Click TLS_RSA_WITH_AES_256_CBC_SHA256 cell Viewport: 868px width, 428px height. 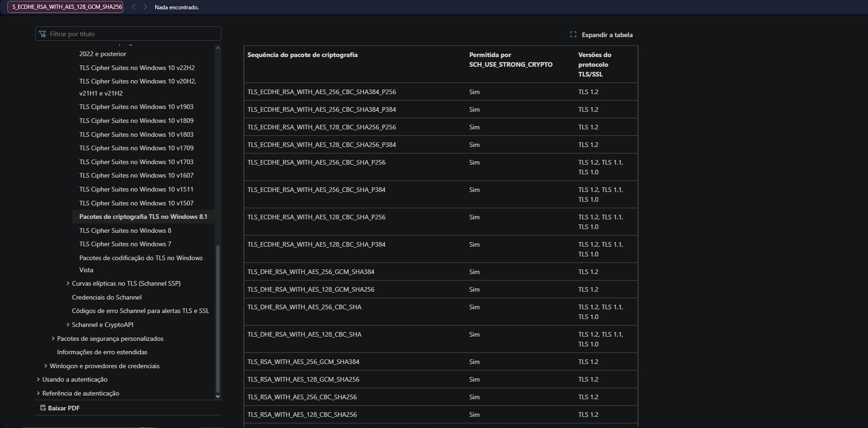tap(302, 397)
